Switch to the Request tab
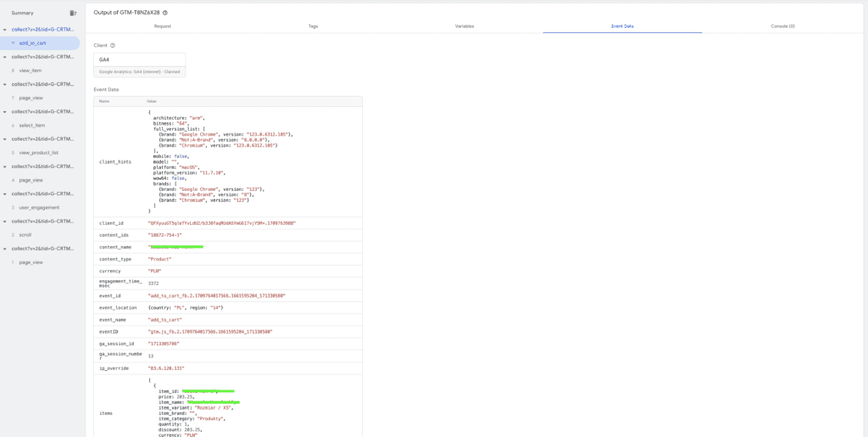The height and width of the screenshot is (437, 868). (x=163, y=26)
